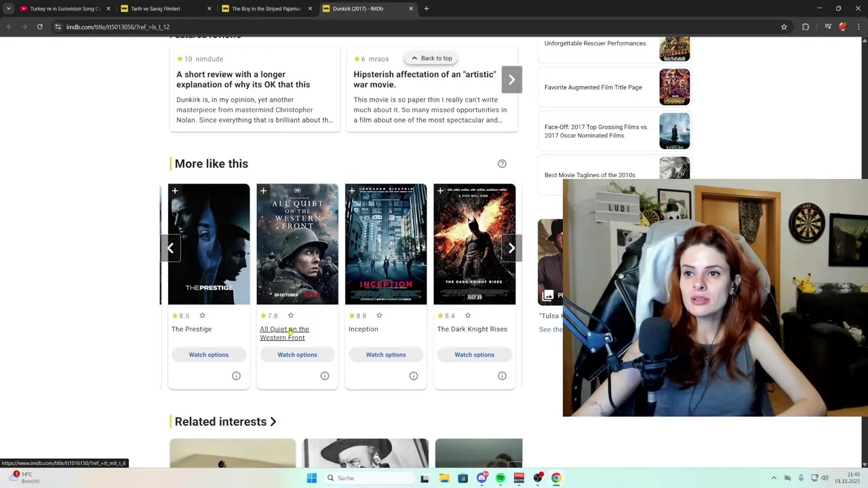Open mraos review Hipsterish affectation headline
Viewport: 868px width, 488px height.
[425, 79]
